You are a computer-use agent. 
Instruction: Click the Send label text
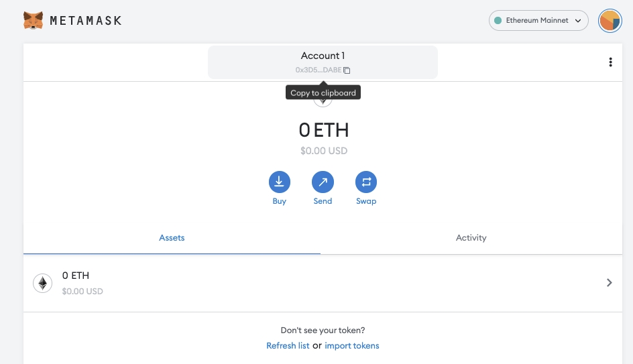pyautogui.click(x=323, y=201)
